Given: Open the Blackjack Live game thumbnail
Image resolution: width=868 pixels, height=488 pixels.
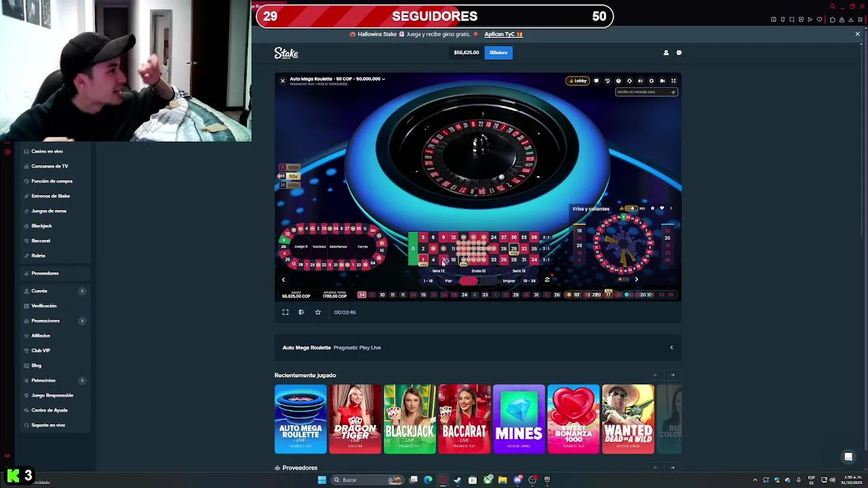Looking at the screenshot, I should tap(410, 419).
